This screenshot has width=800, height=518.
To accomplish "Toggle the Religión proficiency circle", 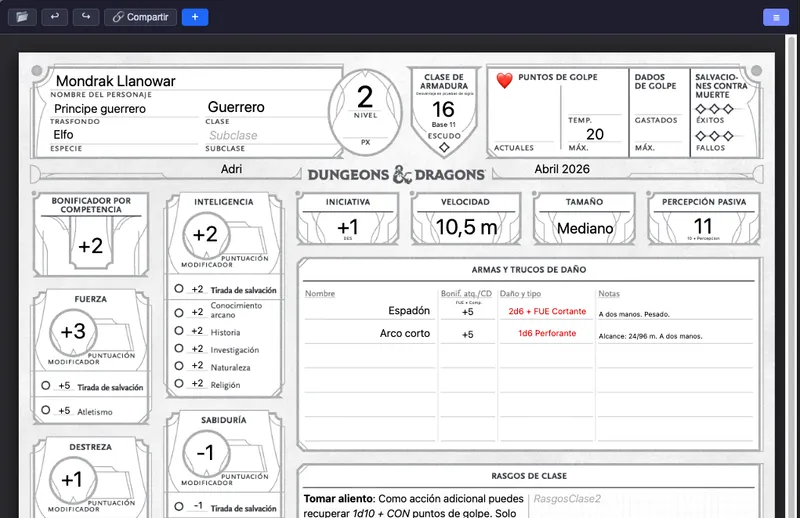I will point(179,383).
